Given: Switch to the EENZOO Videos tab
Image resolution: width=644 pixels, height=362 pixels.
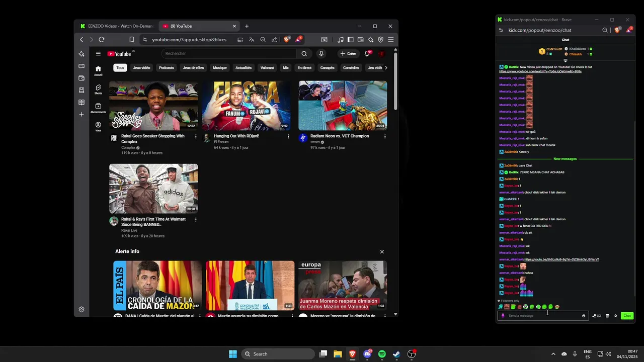Looking at the screenshot, I should pos(117,26).
